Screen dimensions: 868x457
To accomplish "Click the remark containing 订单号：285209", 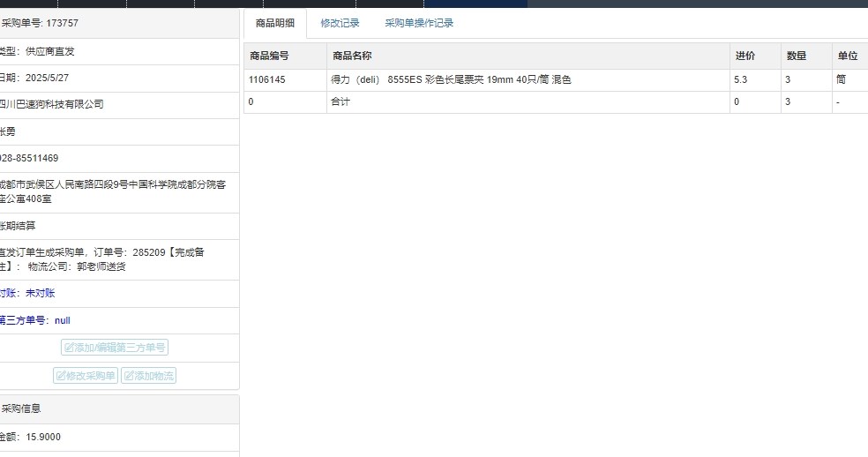I will tap(101, 259).
